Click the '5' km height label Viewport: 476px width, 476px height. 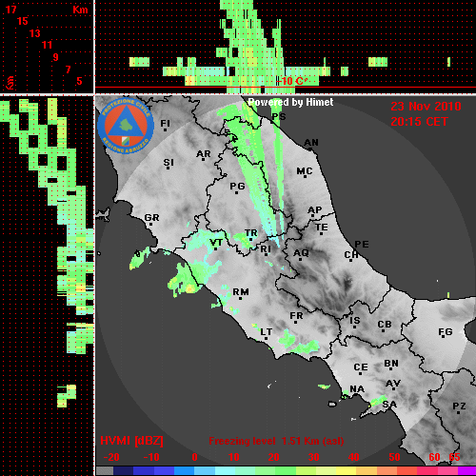coord(79,81)
